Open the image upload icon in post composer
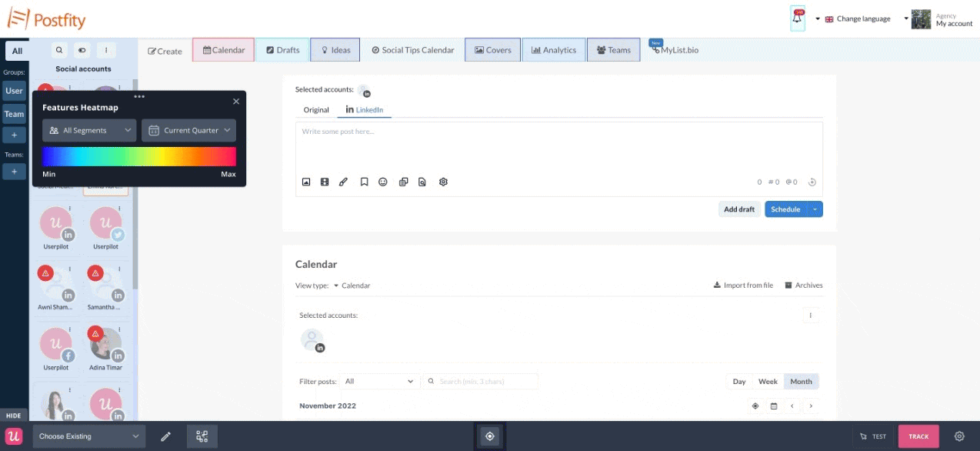 click(x=306, y=182)
